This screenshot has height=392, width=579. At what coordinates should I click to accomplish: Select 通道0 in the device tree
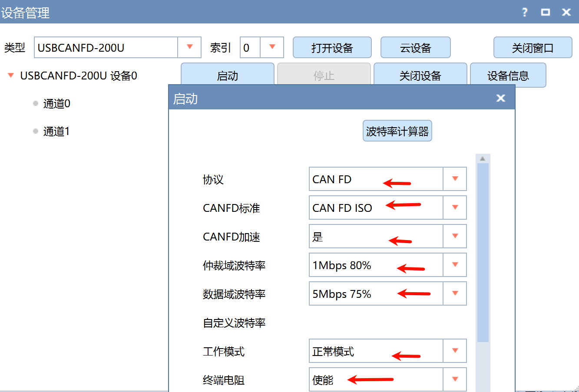click(x=56, y=103)
